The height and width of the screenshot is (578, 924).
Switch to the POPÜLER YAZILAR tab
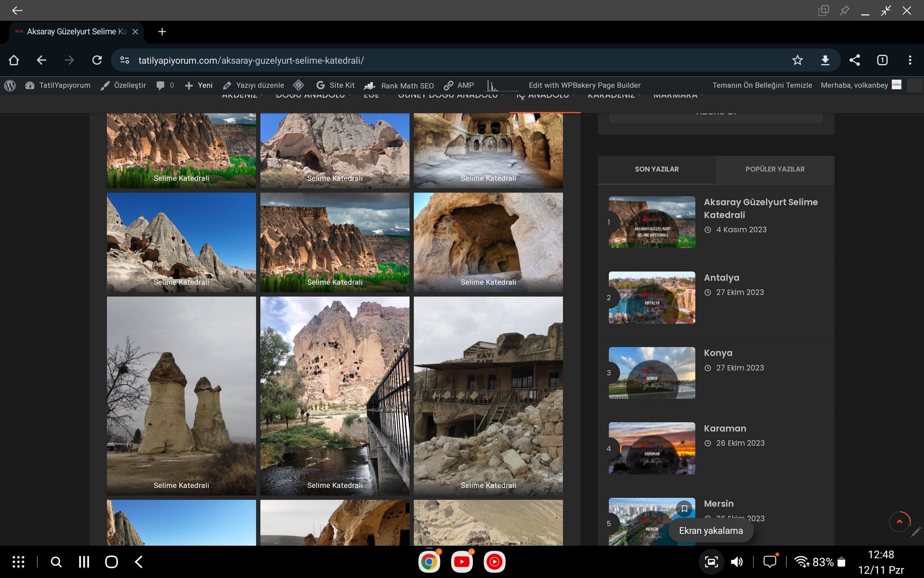click(775, 169)
